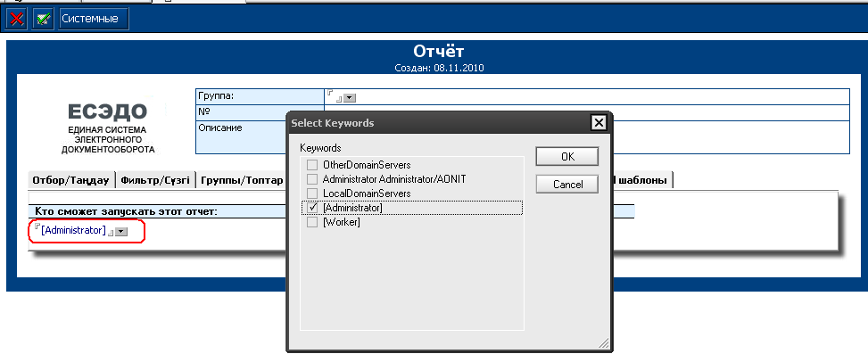Open the [Administrator] access field dropdown
The height and width of the screenshot is (354, 868).
tap(121, 232)
